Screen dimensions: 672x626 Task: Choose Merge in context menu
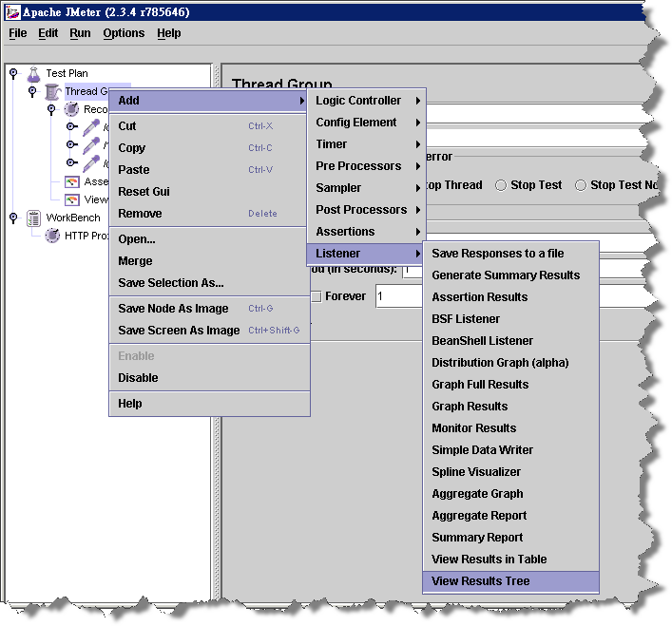point(209,261)
